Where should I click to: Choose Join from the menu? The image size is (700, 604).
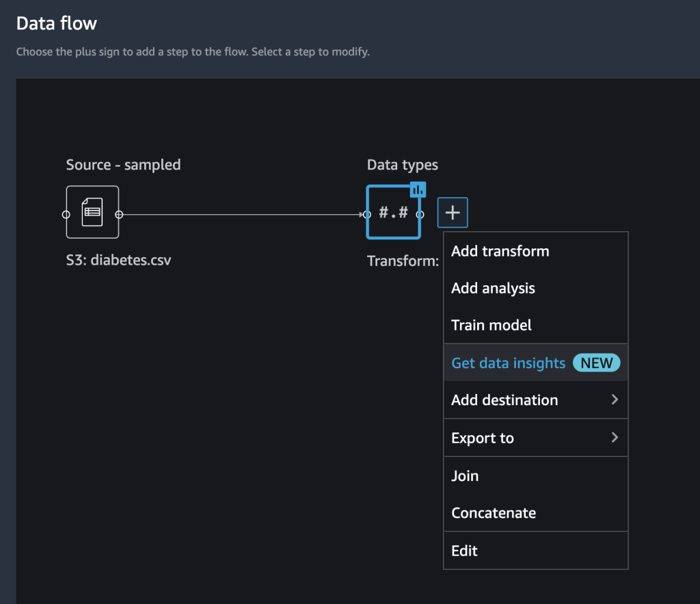point(465,475)
